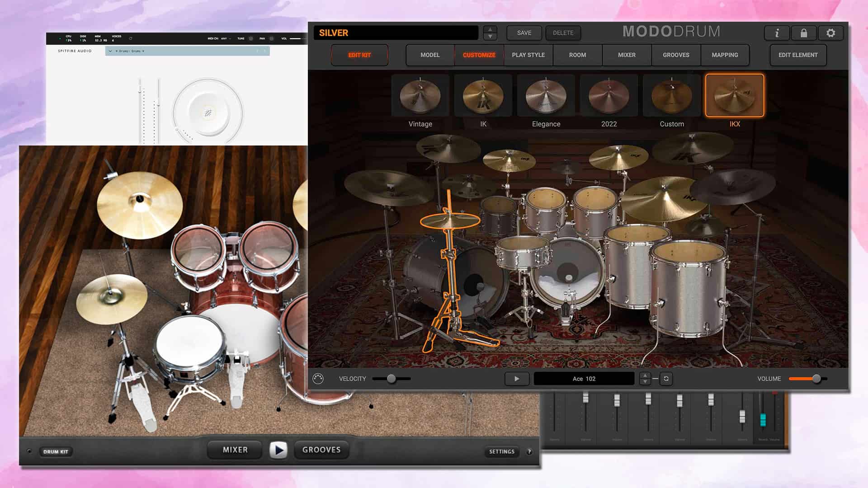Screen dimensions: 868x488
Task: Click the dark china cymbal in MODO DRUM
Action: pyautogui.click(x=732, y=186)
